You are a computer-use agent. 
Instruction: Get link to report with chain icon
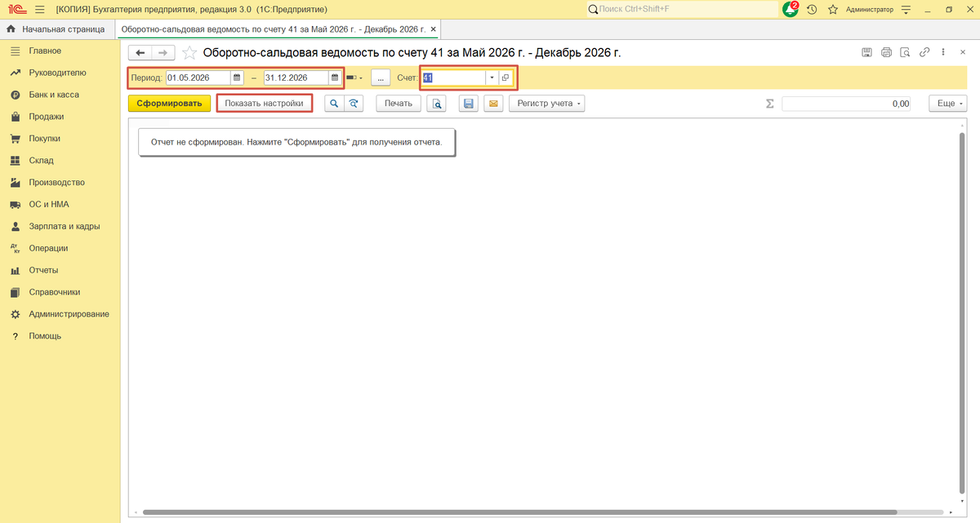pos(924,52)
